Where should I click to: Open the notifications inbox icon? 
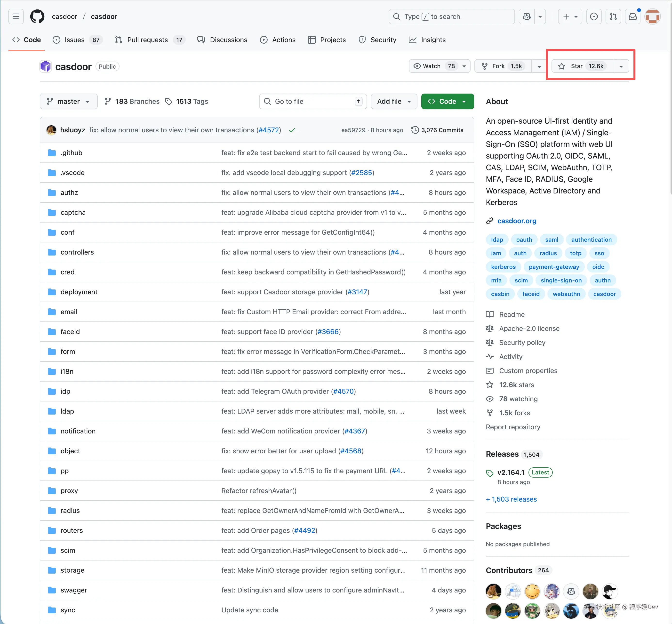click(x=632, y=16)
